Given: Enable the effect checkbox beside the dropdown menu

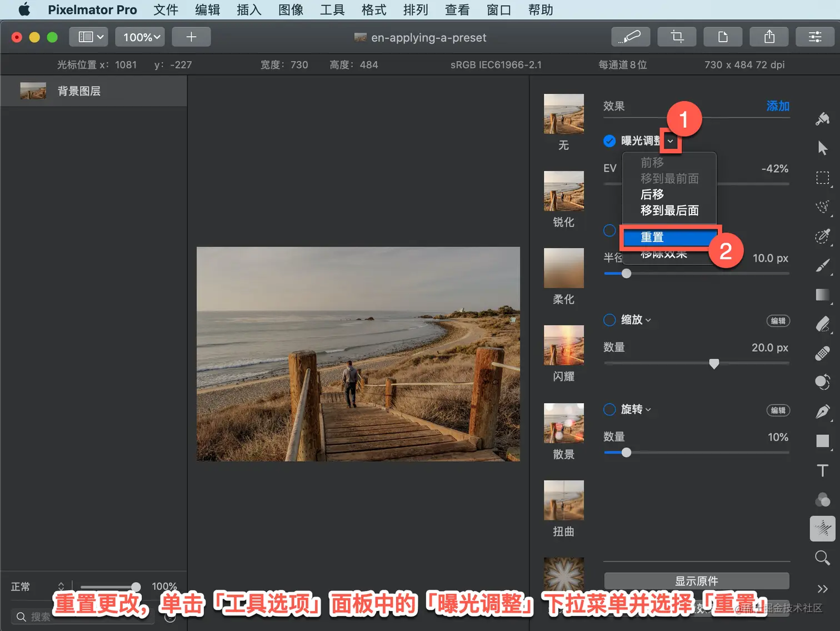Looking at the screenshot, I should coord(609,230).
